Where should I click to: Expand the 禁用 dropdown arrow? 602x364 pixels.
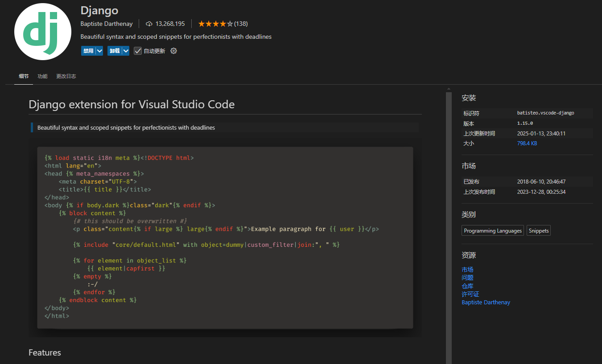[99, 51]
